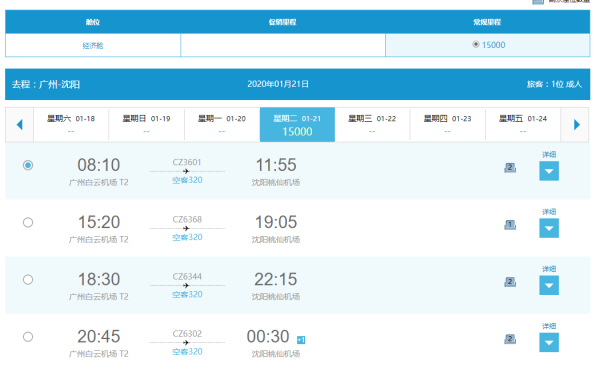
Task: Select the Tuesday 01-21 date tab
Action: [x=297, y=125]
